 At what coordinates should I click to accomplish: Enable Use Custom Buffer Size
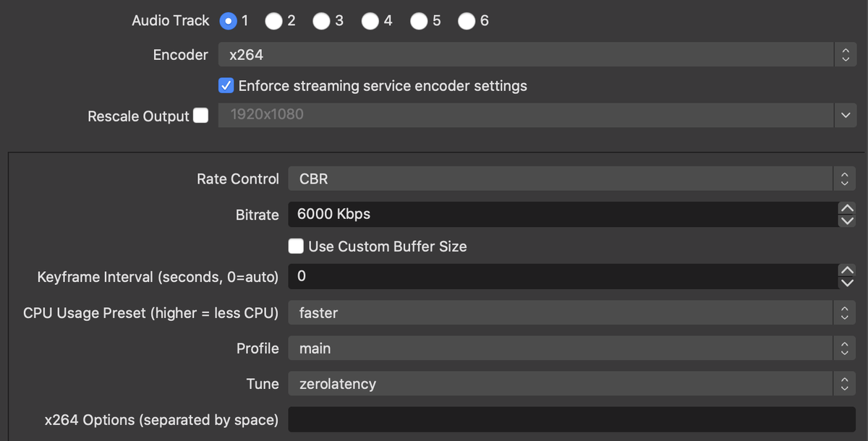(x=296, y=246)
